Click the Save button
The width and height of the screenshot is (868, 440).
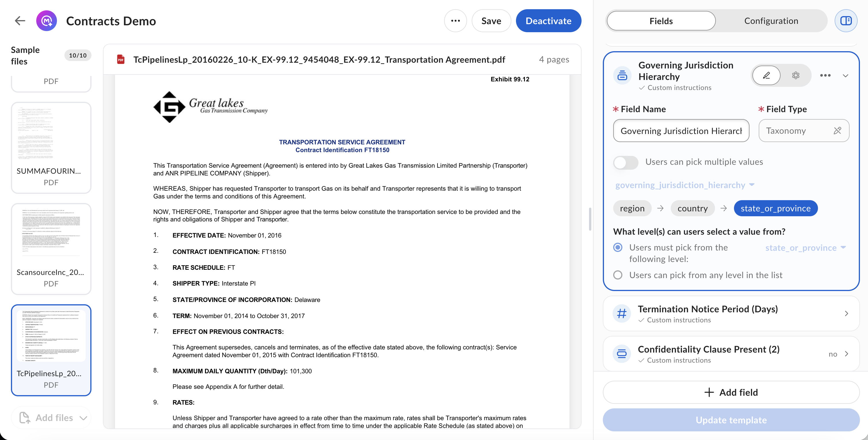(491, 21)
